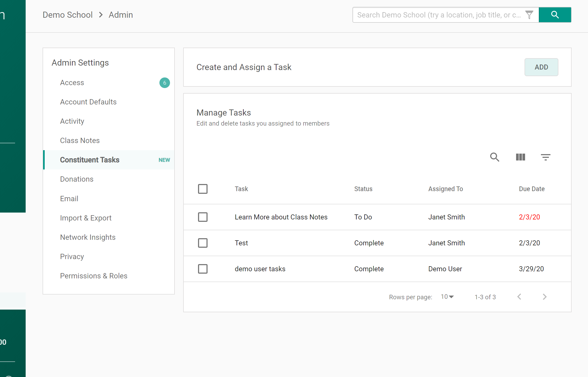
Task: Click the Access notification badge showing 6
Action: click(x=164, y=82)
